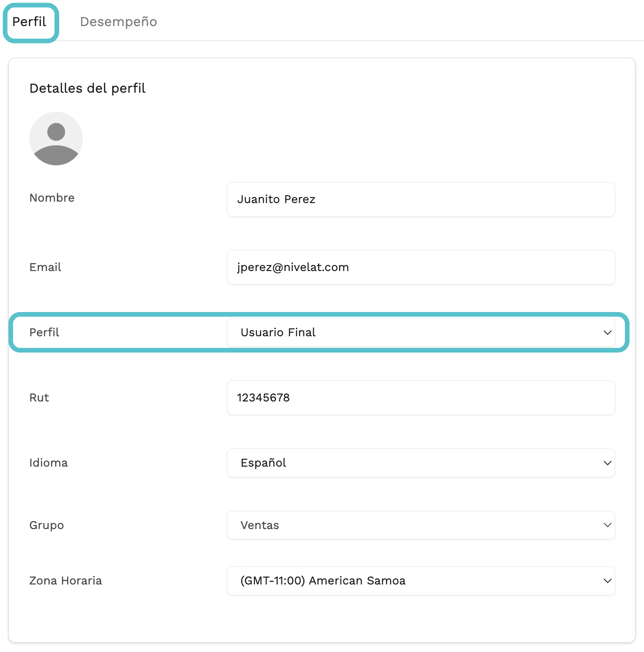Click the Email field label
This screenshot has width=644, height=652.
45,267
